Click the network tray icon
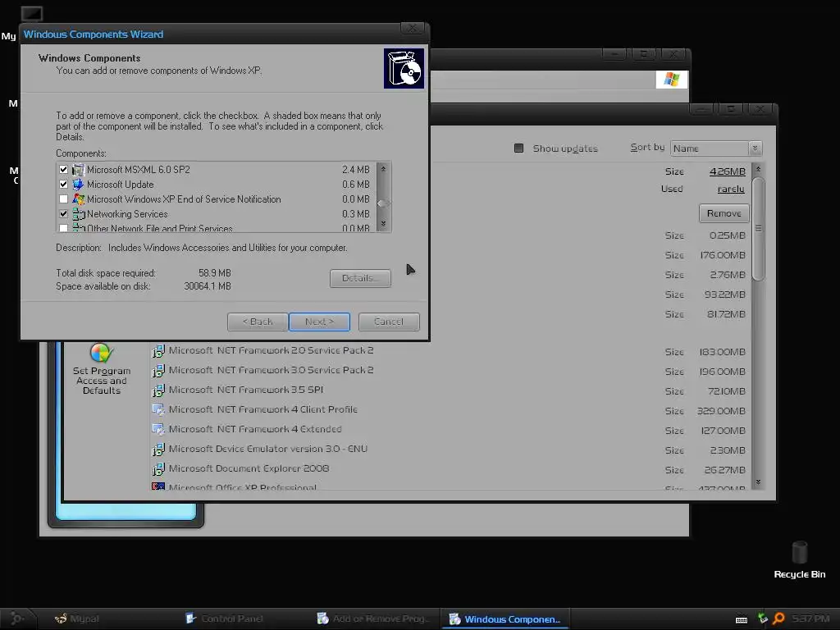 click(763, 619)
